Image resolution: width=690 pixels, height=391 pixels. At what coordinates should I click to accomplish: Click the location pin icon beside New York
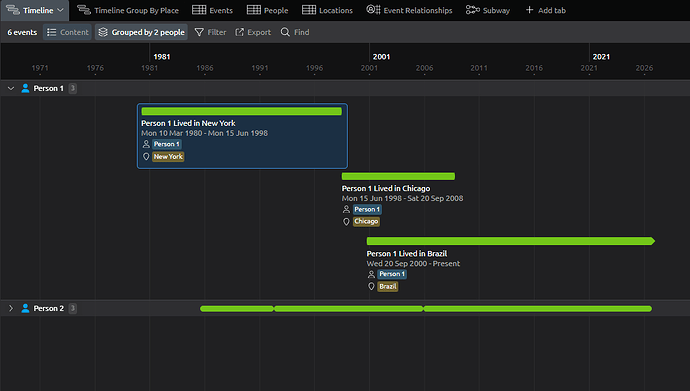(x=146, y=157)
